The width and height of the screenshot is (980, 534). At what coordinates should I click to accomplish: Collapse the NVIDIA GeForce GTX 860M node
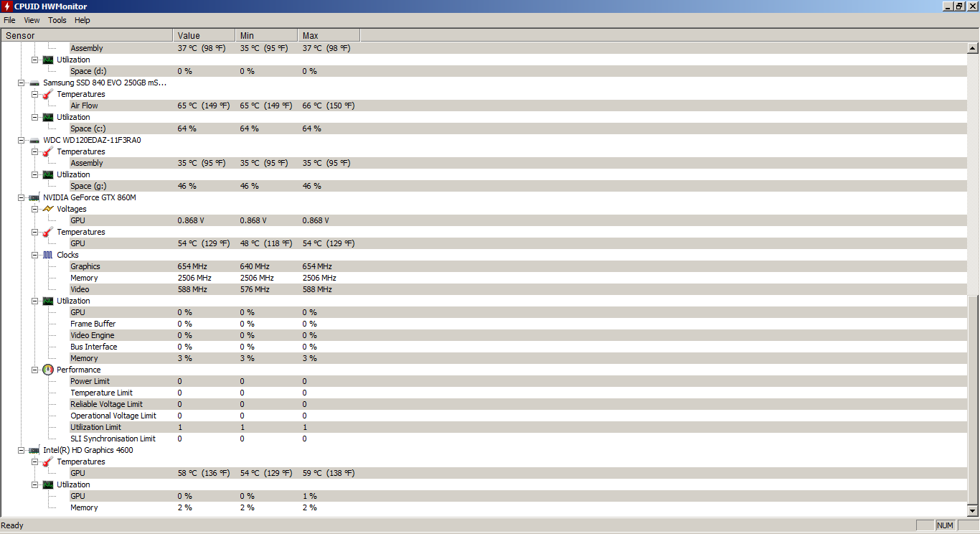[22, 197]
